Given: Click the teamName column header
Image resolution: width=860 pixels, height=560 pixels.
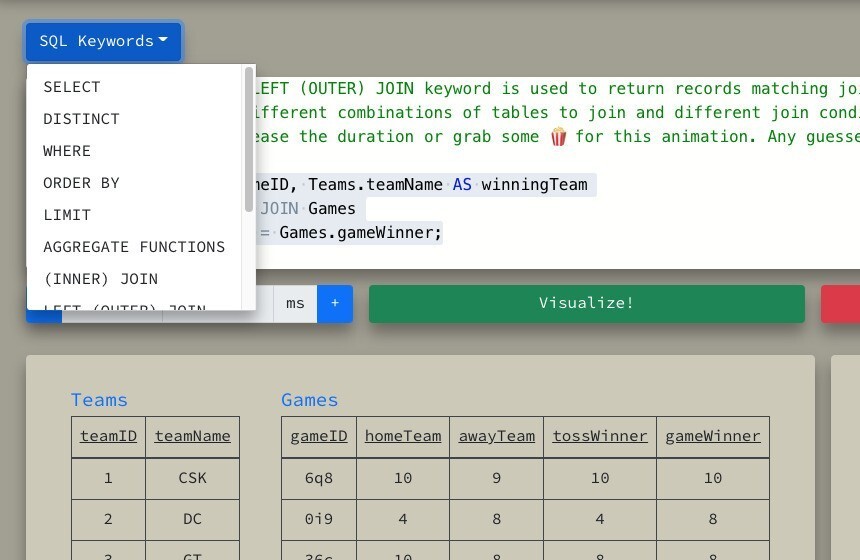Looking at the screenshot, I should point(193,437).
